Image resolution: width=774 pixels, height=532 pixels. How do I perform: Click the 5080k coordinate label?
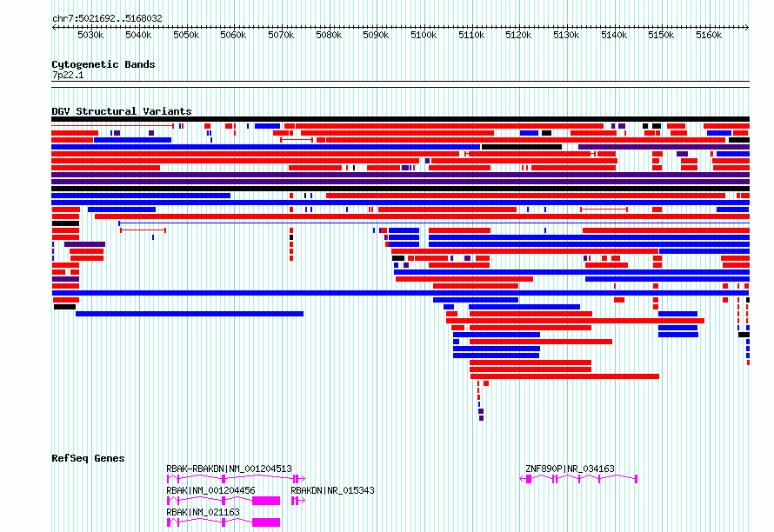(329, 35)
